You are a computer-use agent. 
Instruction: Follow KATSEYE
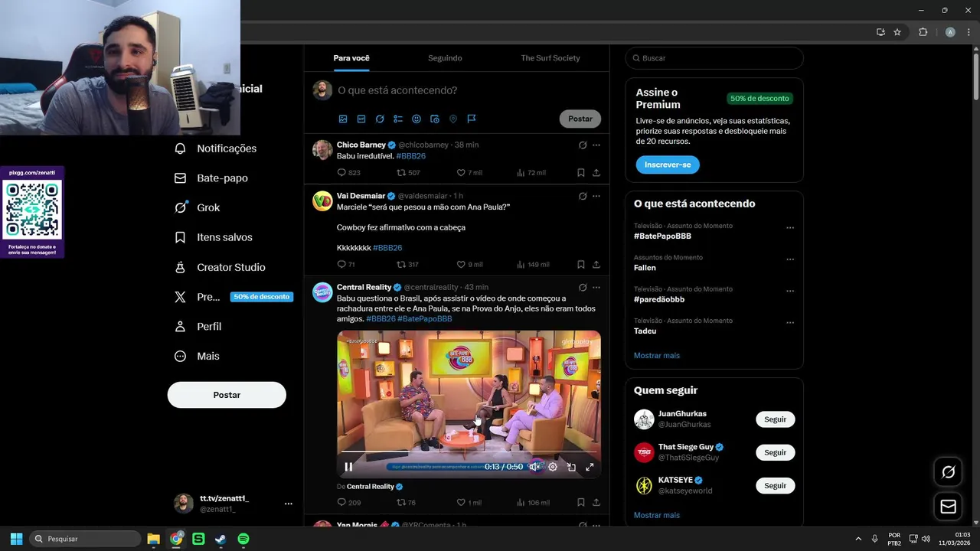click(x=776, y=485)
